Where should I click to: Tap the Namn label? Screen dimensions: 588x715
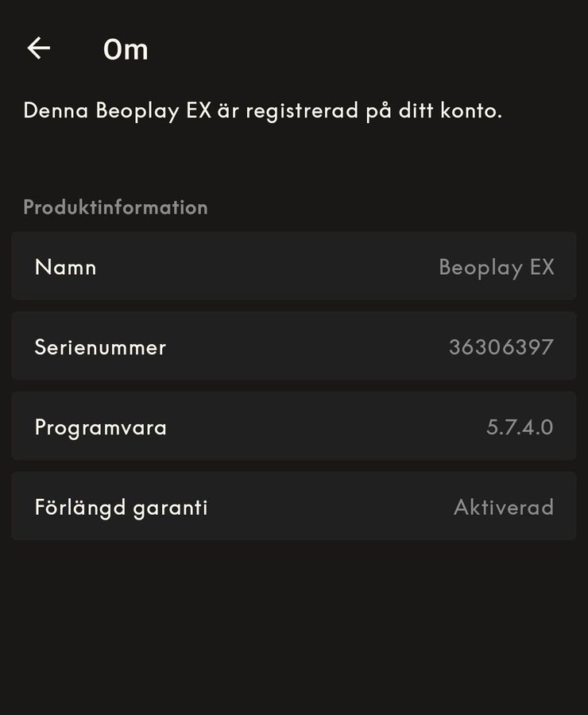[65, 267]
